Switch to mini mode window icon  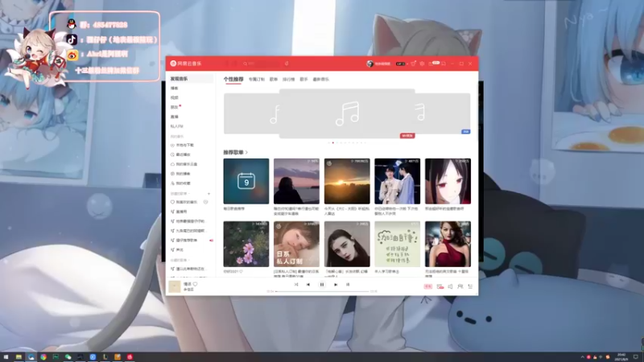click(x=444, y=64)
